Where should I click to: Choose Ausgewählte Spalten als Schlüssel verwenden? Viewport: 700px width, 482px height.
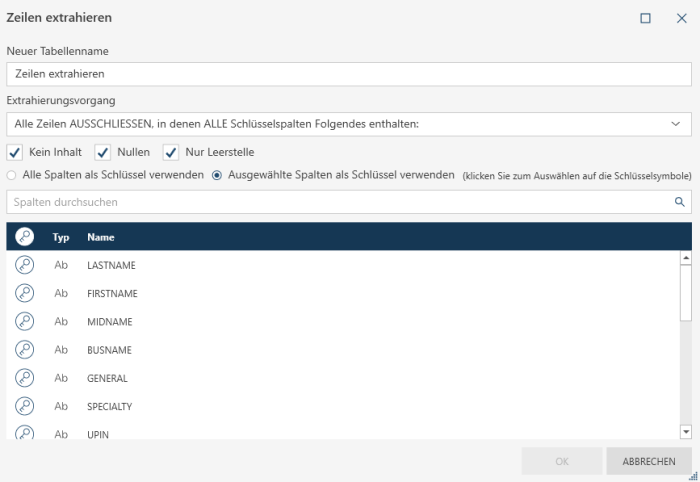(217, 175)
